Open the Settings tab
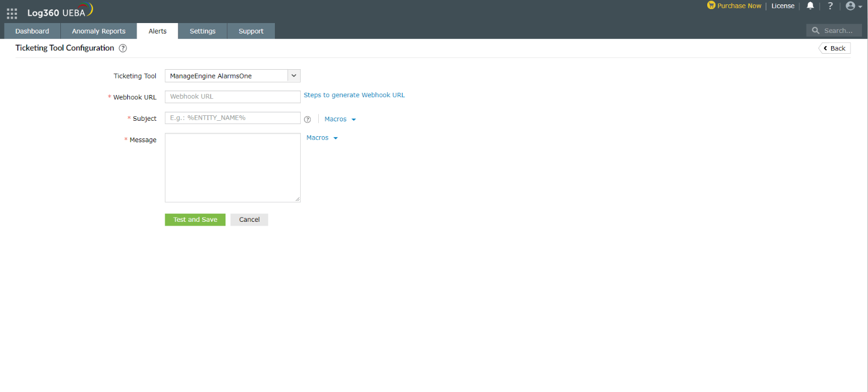868x392 pixels. [202, 31]
